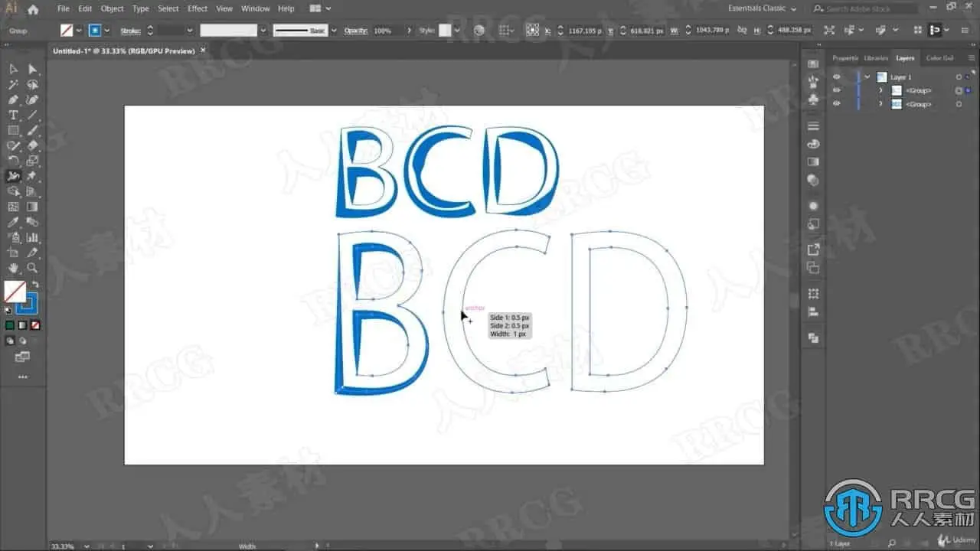Hide the second Group sublayer
The image size is (980, 551).
click(836, 103)
